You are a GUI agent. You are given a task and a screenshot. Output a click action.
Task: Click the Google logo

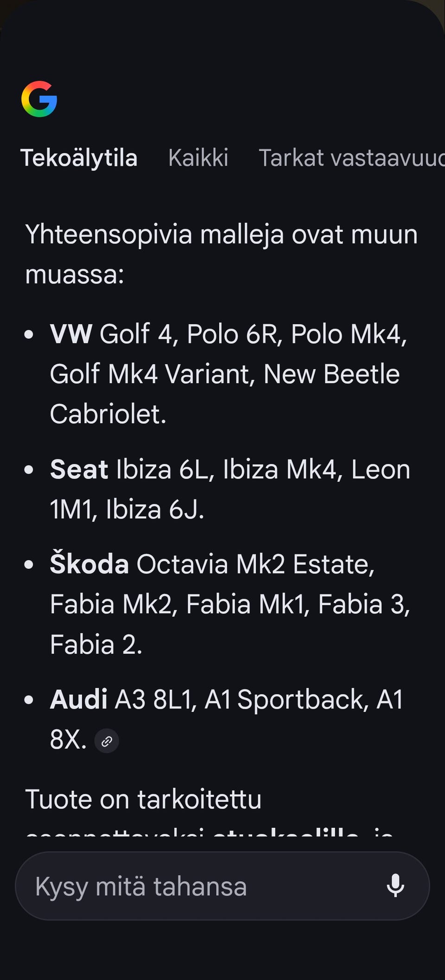tap(39, 99)
